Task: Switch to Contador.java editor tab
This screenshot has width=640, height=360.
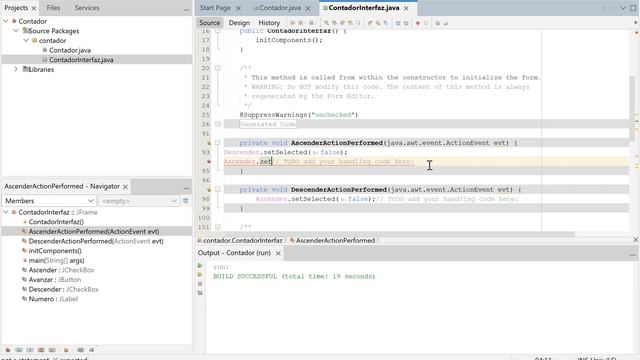Action: click(280, 8)
